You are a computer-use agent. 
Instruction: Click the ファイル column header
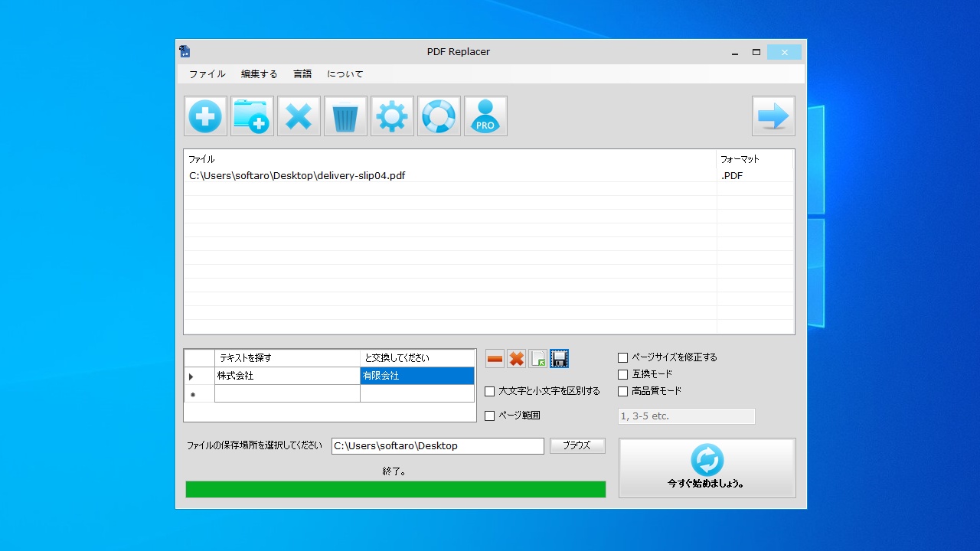(450, 159)
